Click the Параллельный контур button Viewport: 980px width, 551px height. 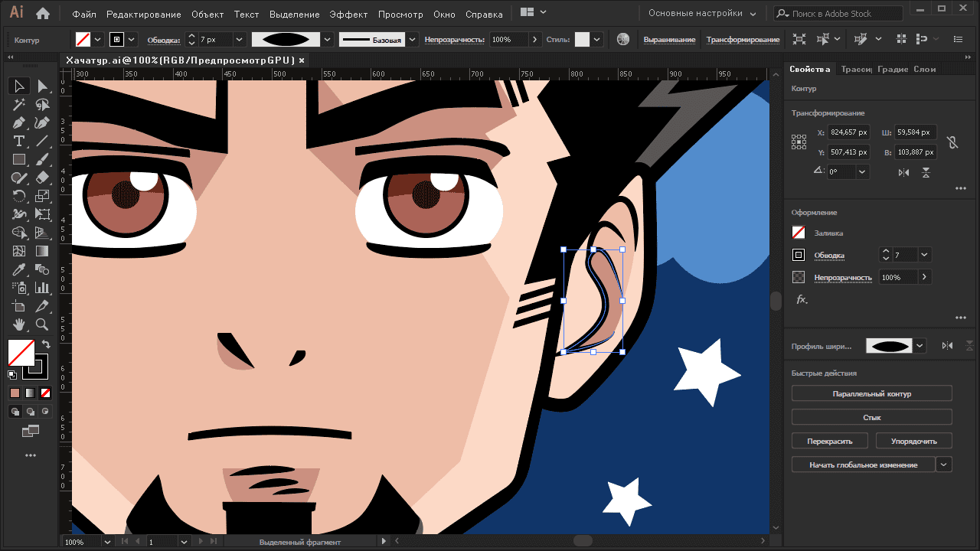(x=872, y=393)
